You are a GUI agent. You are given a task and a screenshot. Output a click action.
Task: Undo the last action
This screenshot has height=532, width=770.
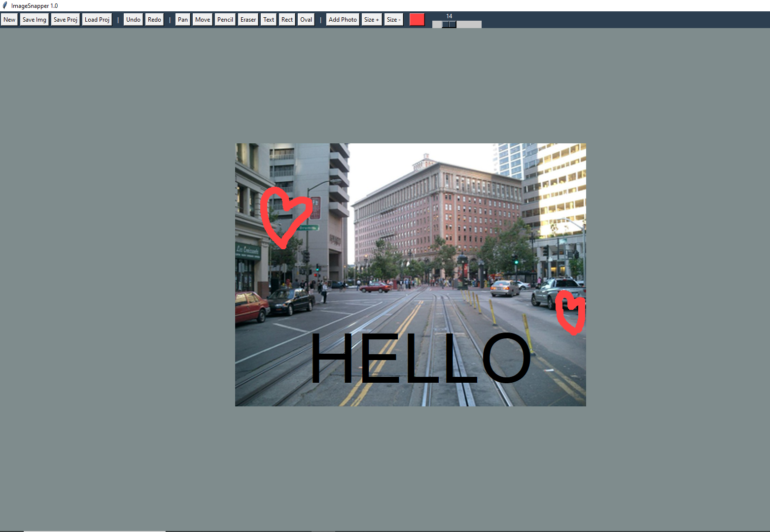(x=133, y=20)
